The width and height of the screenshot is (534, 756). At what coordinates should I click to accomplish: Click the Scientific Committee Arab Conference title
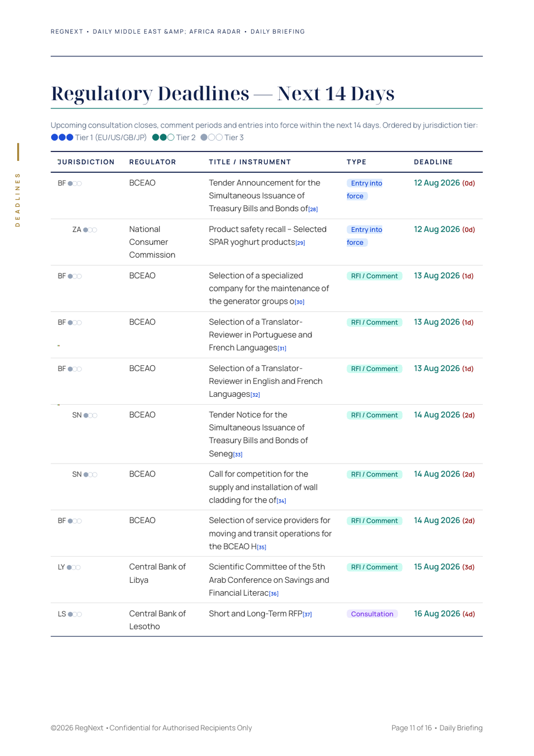tap(269, 580)
